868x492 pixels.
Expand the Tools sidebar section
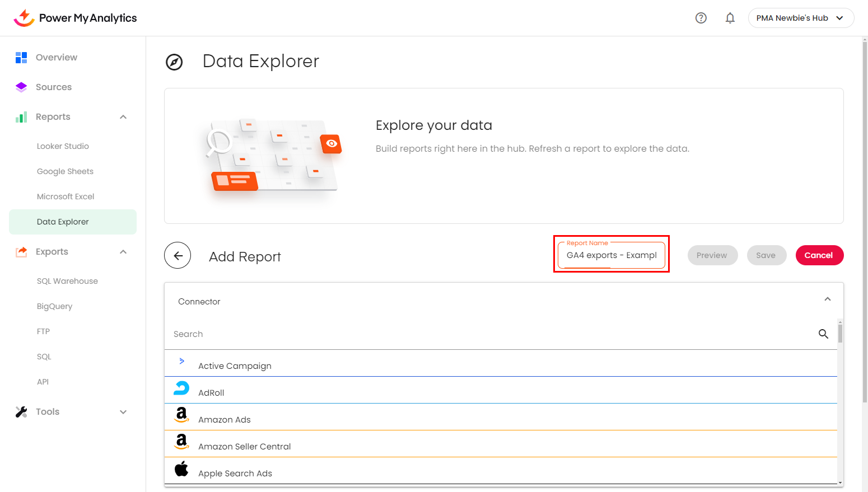tap(123, 412)
